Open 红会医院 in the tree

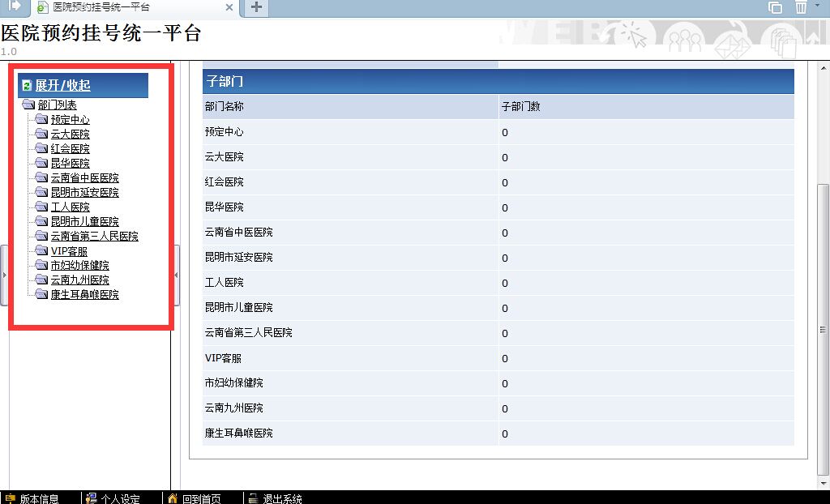coord(71,149)
